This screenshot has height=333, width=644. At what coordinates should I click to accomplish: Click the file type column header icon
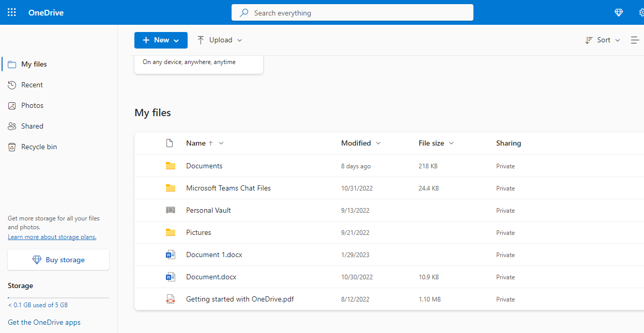(x=169, y=143)
